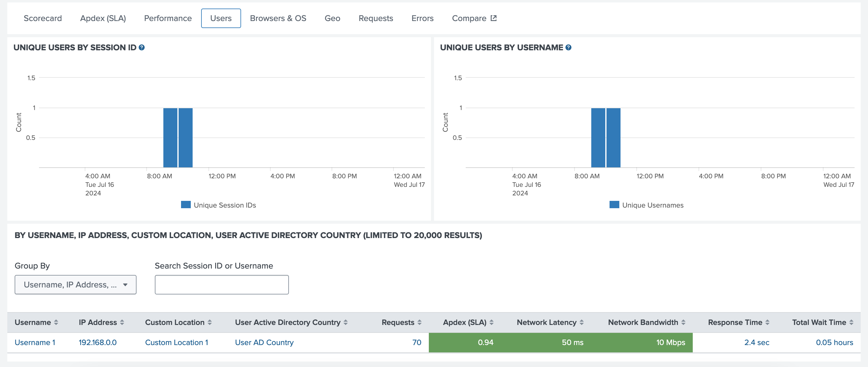The image size is (868, 367).
Task: Click help icon beside Unique Users by Username
Action: click(568, 48)
